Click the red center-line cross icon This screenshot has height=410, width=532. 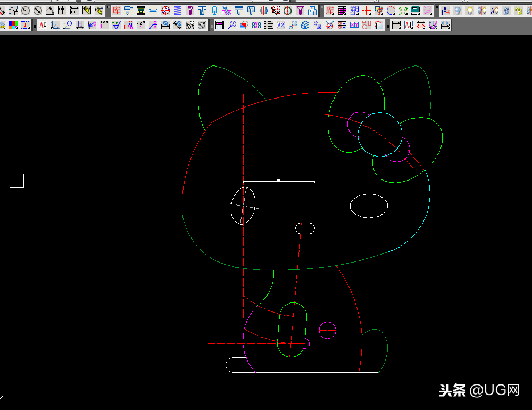[367, 11]
